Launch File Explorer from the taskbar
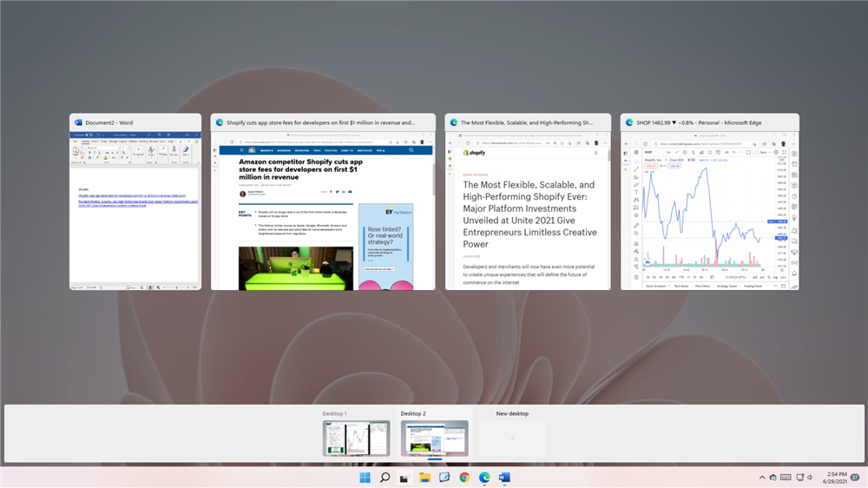The image size is (868, 488). [424, 478]
